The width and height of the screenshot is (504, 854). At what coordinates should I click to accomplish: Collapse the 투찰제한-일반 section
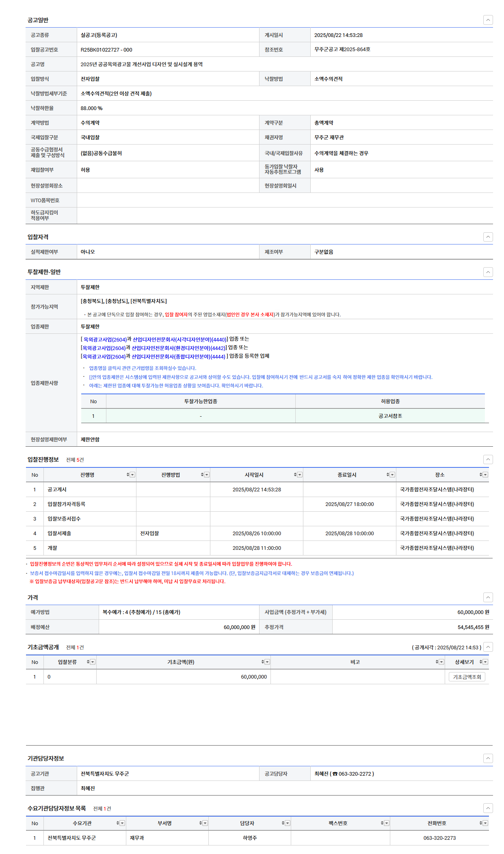(x=488, y=272)
